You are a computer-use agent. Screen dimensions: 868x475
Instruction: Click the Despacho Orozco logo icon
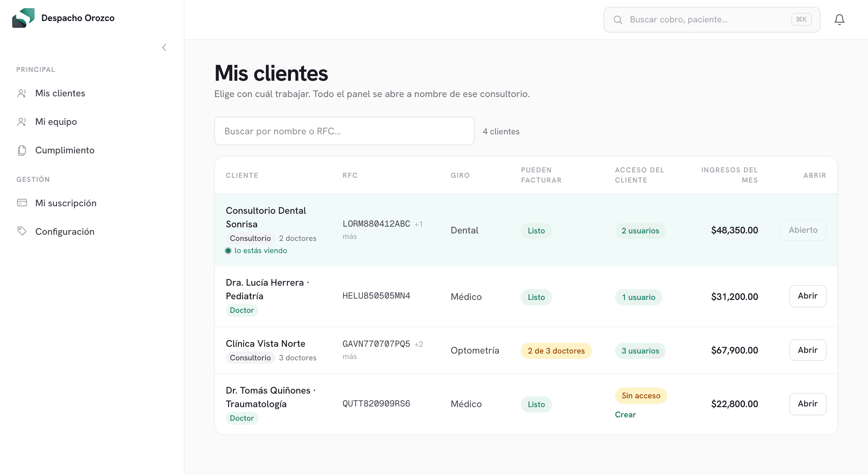23,18
